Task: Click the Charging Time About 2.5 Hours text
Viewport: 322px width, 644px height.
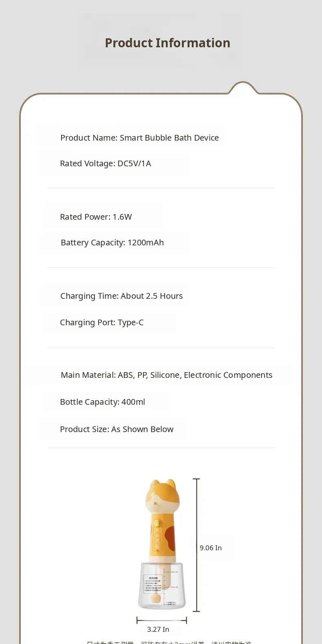Action: [x=121, y=296]
